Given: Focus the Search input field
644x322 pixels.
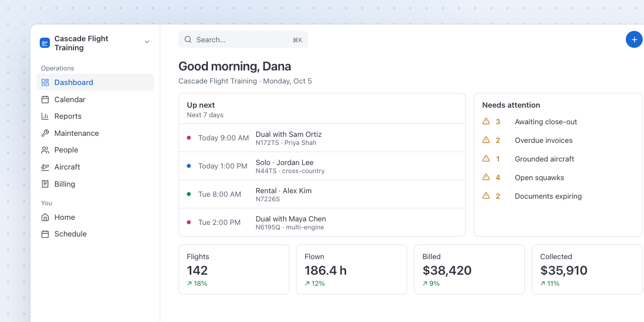Looking at the screenshot, I should coord(243,40).
